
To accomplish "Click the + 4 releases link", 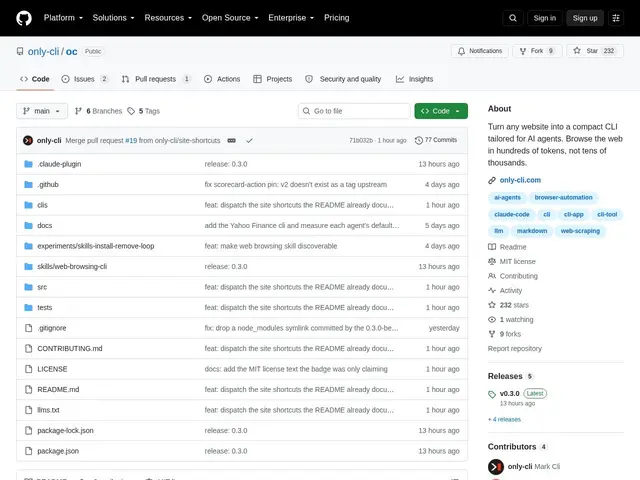I will [x=504, y=419].
